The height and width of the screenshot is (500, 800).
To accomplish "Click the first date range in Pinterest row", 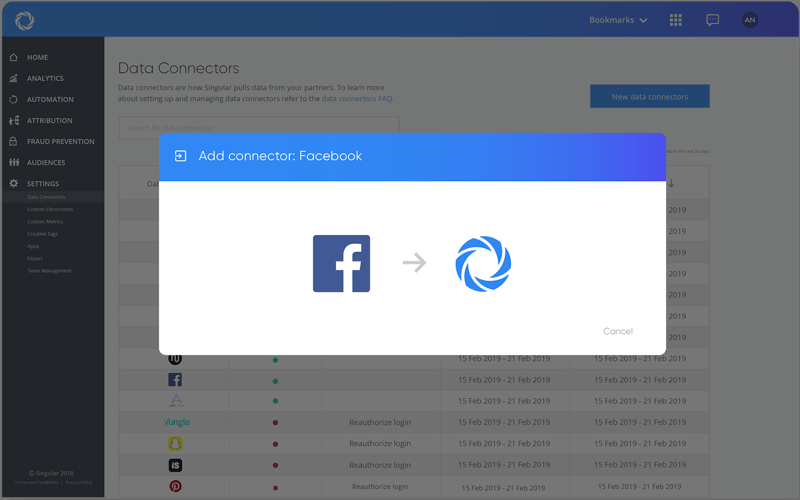I will pos(504,487).
